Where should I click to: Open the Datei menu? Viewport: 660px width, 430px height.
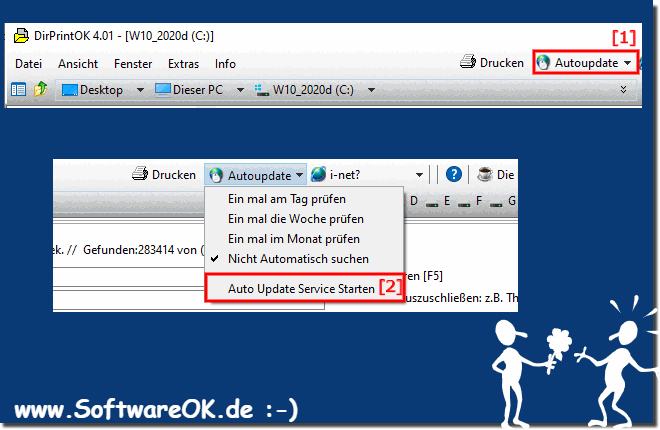28,64
